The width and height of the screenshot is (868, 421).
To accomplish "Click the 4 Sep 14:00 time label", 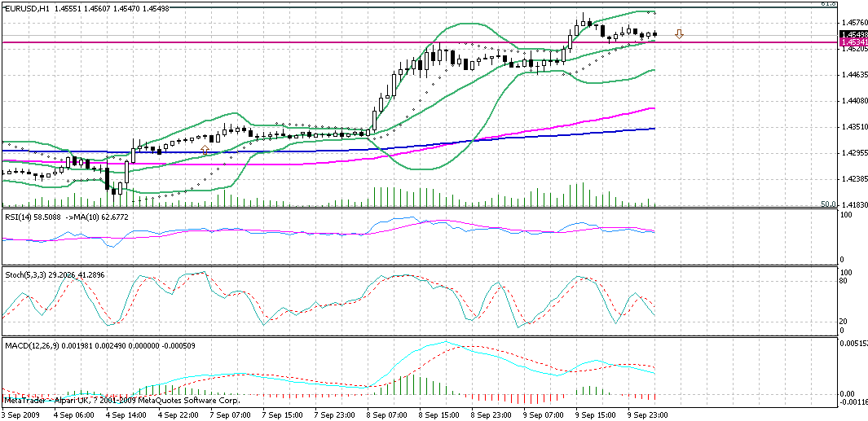I will click(x=127, y=414).
